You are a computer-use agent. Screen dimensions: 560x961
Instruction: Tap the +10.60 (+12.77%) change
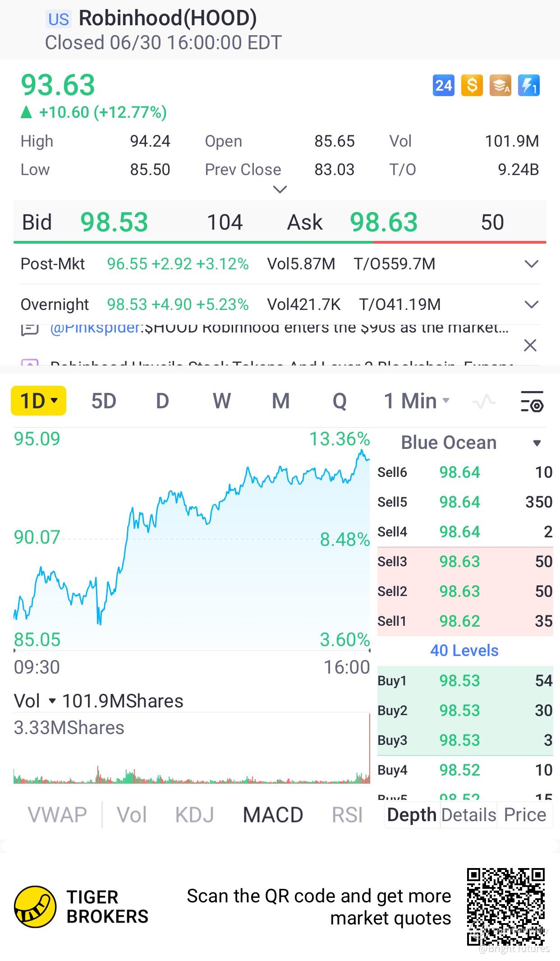[x=103, y=112]
